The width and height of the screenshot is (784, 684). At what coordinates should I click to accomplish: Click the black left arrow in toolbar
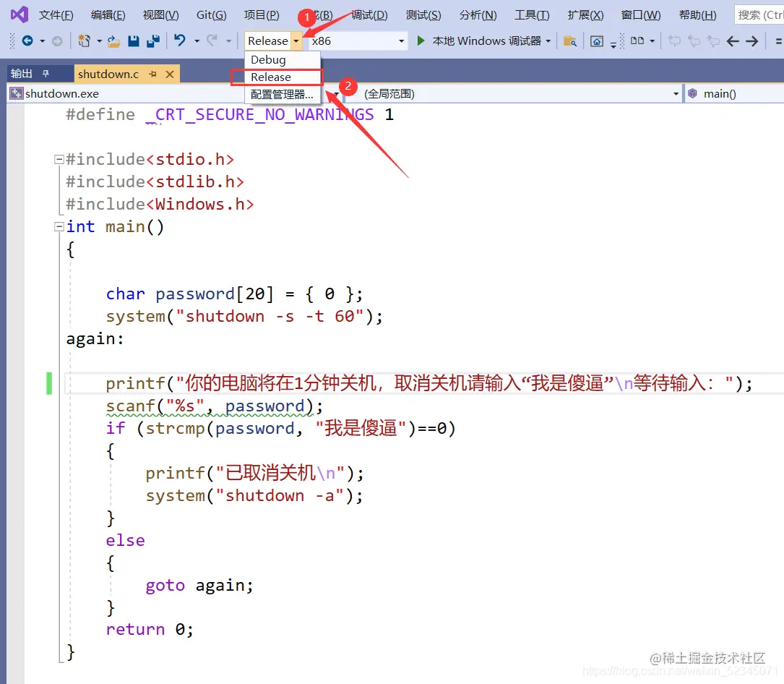point(733,41)
